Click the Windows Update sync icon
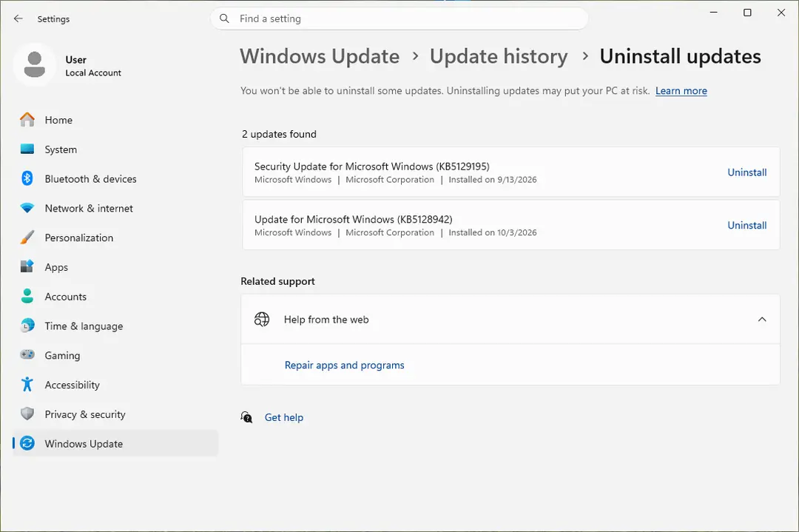 pyautogui.click(x=27, y=443)
